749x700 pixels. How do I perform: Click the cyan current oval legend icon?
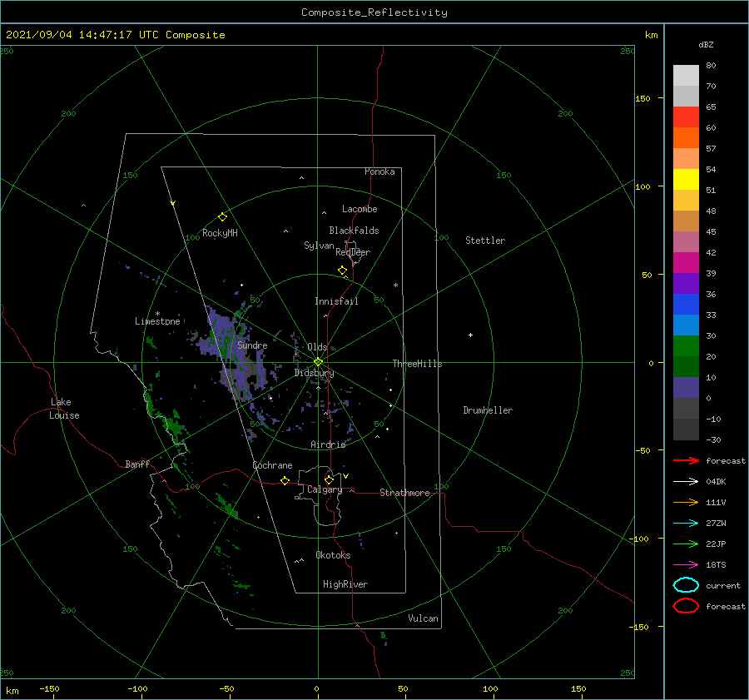[686, 585]
